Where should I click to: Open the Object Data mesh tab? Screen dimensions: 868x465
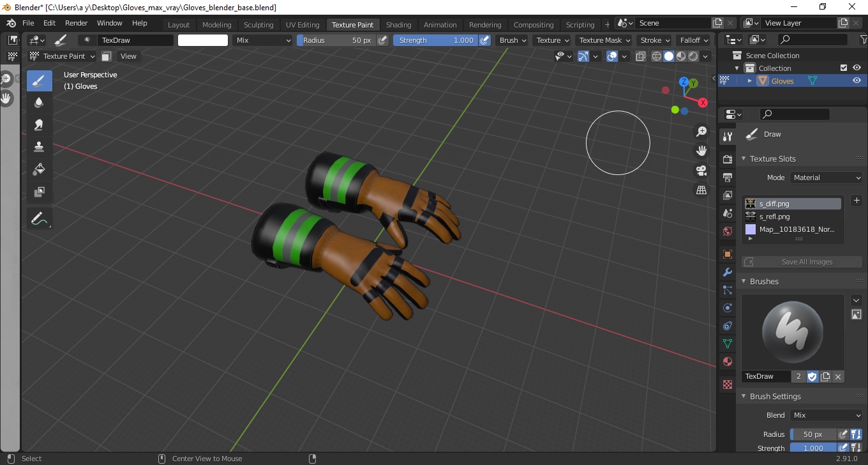coord(727,344)
